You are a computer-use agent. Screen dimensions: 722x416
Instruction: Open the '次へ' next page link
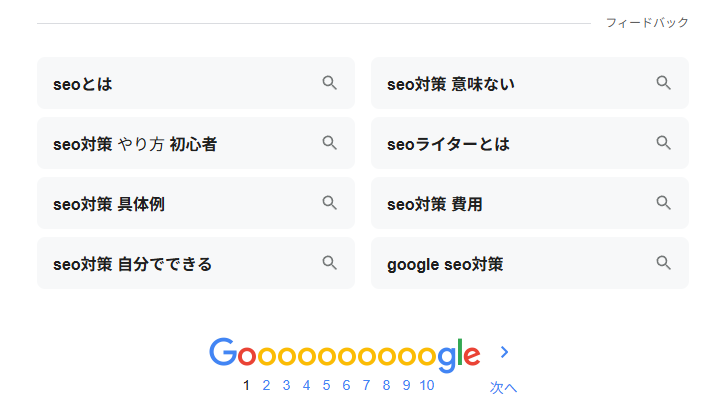pyautogui.click(x=503, y=387)
